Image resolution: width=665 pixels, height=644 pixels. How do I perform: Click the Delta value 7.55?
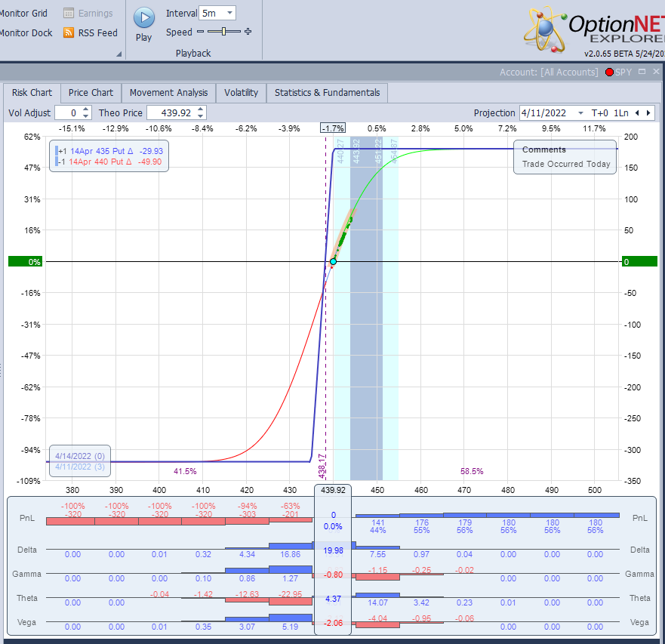[377, 554]
